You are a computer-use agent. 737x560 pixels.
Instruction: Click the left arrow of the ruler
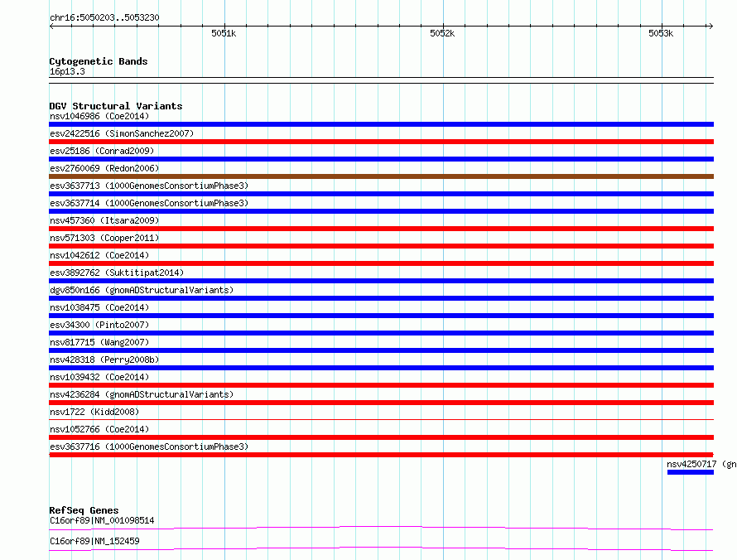tap(51, 26)
